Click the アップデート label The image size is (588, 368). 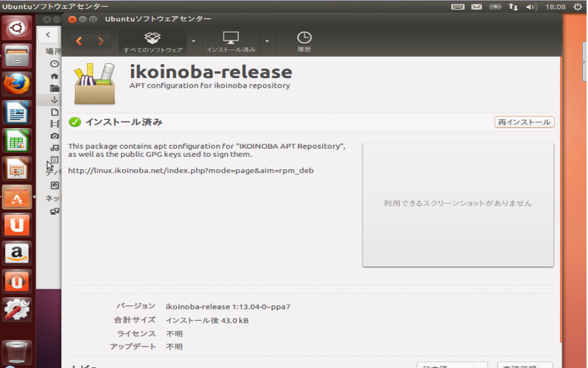pyautogui.click(x=133, y=347)
